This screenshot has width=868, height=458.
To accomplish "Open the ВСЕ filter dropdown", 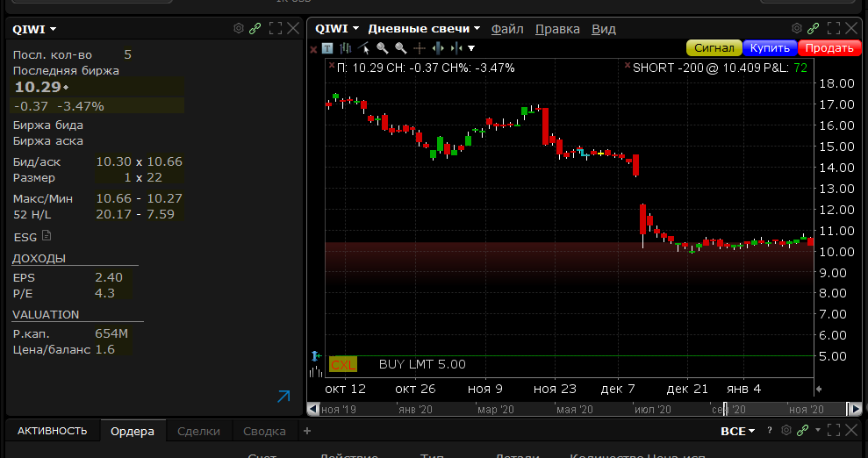I will [737, 431].
